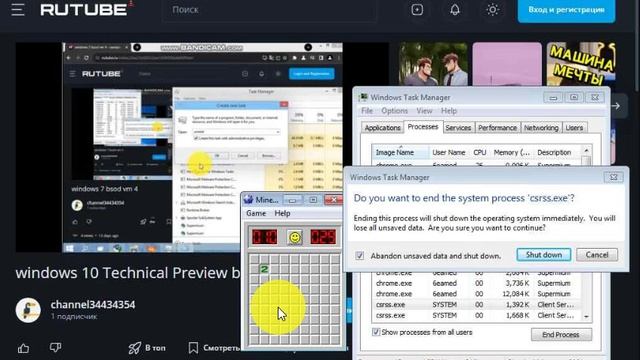Viewport: 640px width, 360px height.
Task: Open the pink recommended video thumbnail
Action: pyautogui.click(x=507, y=64)
